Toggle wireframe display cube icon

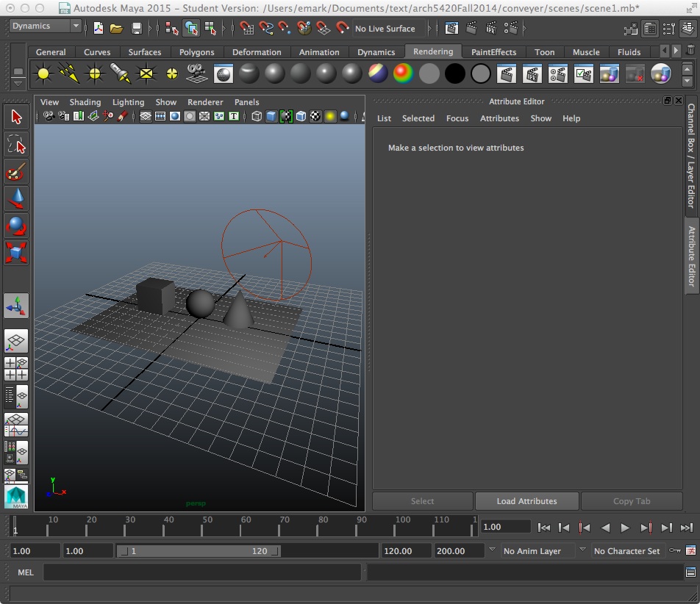pos(257,116)
